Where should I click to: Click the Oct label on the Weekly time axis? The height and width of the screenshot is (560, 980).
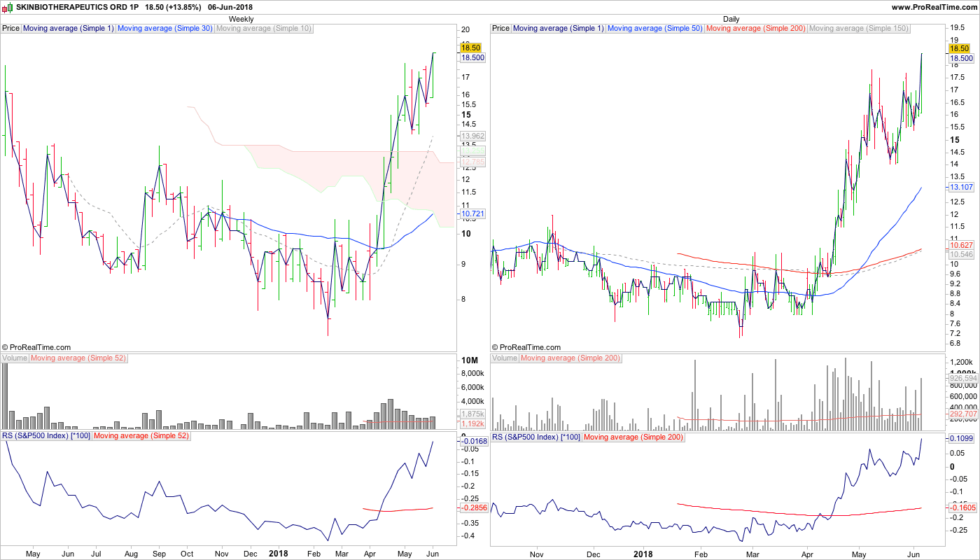[x=185, y=554]
